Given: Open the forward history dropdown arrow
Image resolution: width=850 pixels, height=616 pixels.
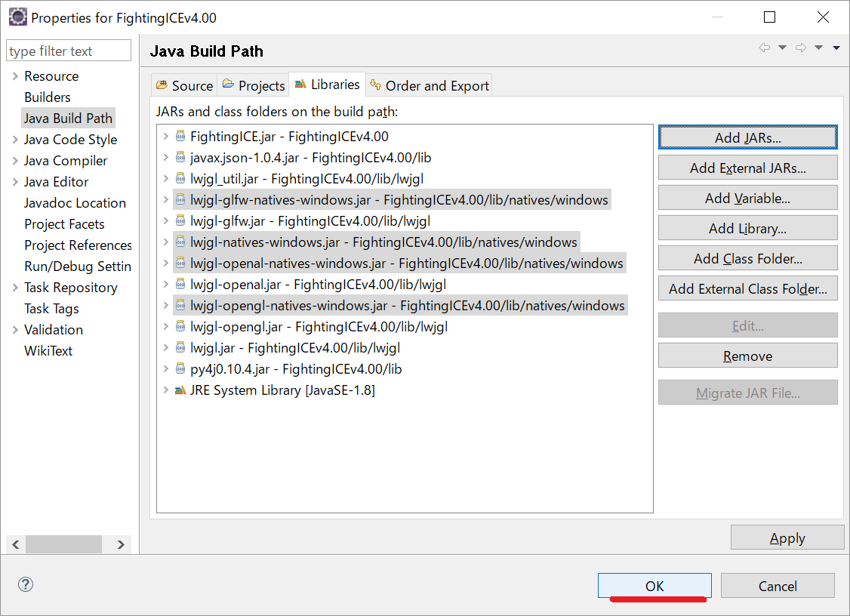Looking at the screenshot, I should (x=818, y=48).
